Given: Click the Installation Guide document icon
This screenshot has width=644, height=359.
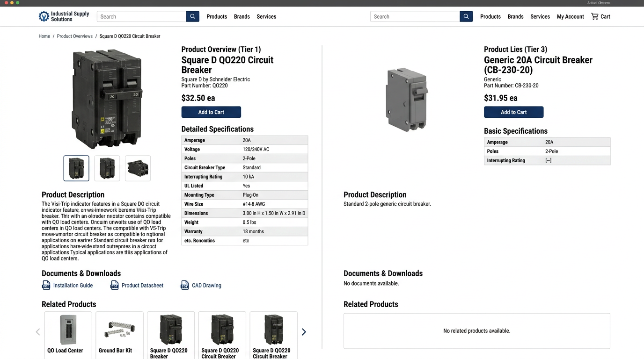Looking at the screenshot, I should click(x=46, y=285).
